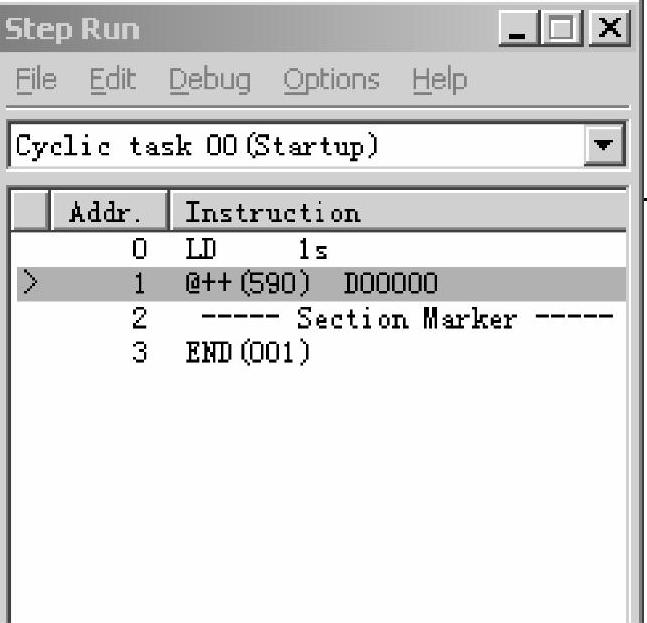The width and height of the screenshot is (647, 623).
Task: Open the Debug menu
Action: 209,80
